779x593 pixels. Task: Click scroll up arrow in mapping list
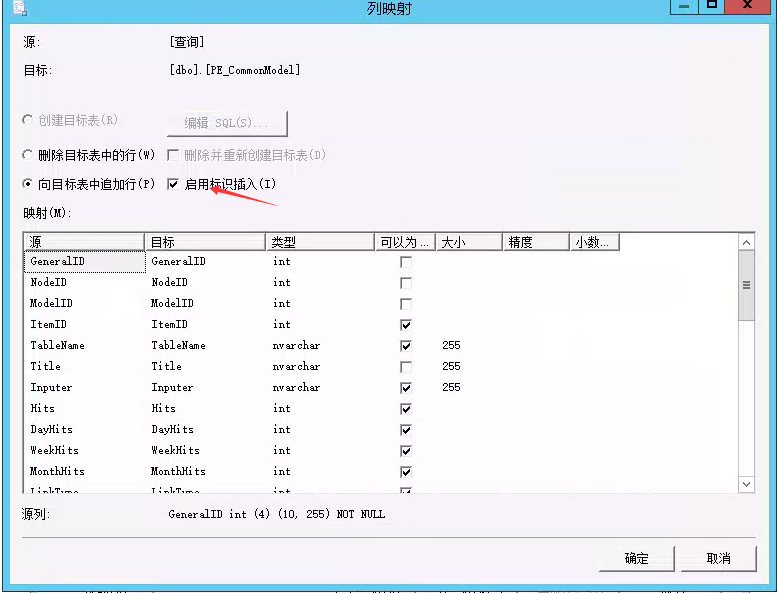click(746, 242)
